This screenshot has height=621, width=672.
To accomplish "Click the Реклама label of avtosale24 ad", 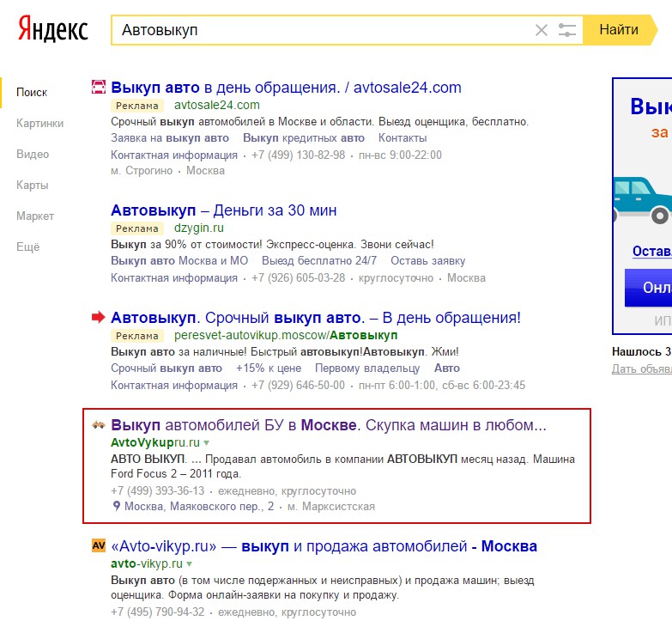I will [136, 106].
